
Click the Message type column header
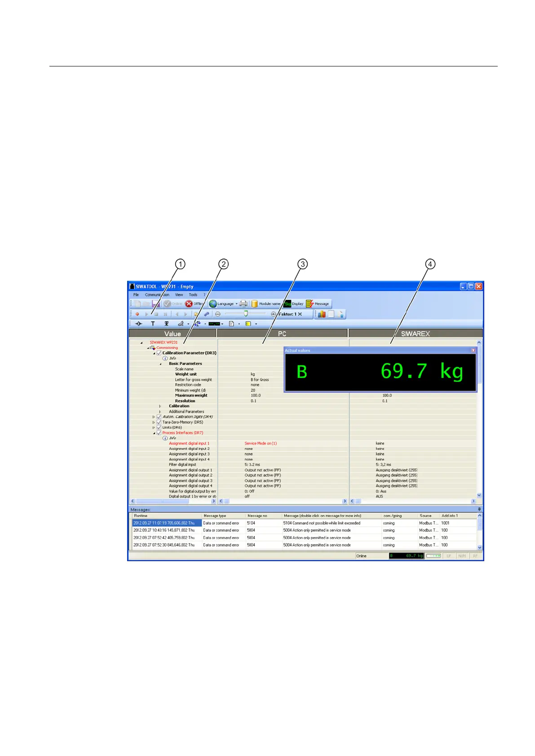[223, 516]
